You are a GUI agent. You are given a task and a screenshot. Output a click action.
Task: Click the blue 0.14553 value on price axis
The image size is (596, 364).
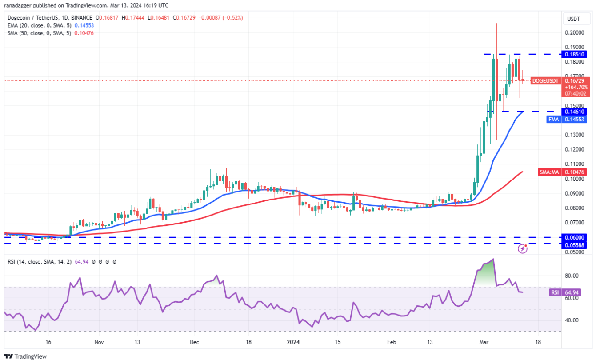coord(574,120)
